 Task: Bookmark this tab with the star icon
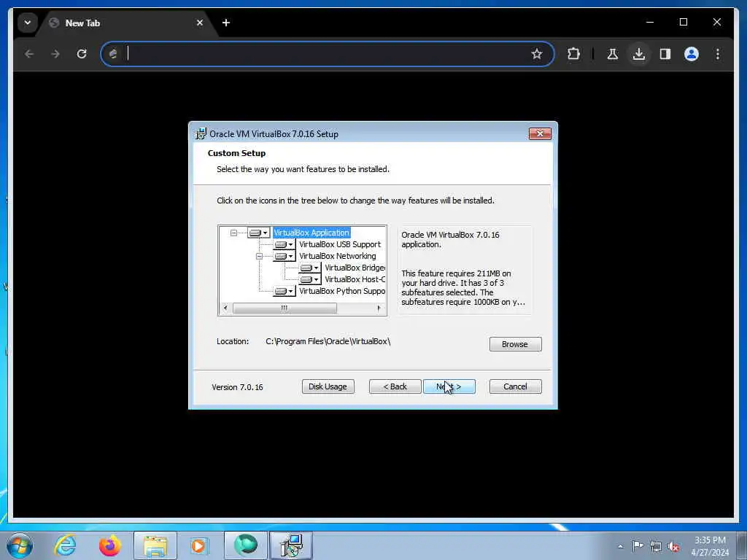click(x=537, y=54)
